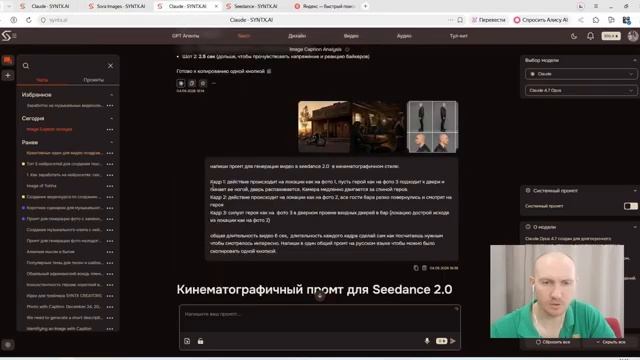Open options for the Photo with Caption chat
This screenshot has width=640, height=360.
[110, 307]
